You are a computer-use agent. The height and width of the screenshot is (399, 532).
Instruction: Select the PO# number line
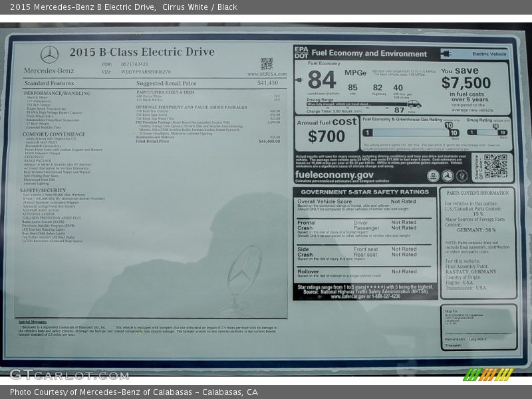pyautogui.click(x=124, y=64)
